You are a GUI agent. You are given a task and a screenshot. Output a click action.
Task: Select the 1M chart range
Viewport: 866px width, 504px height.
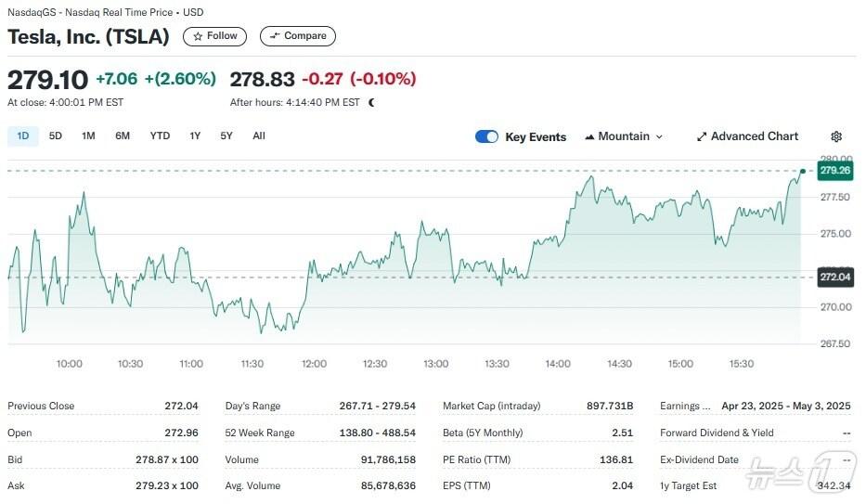[88, 136]
